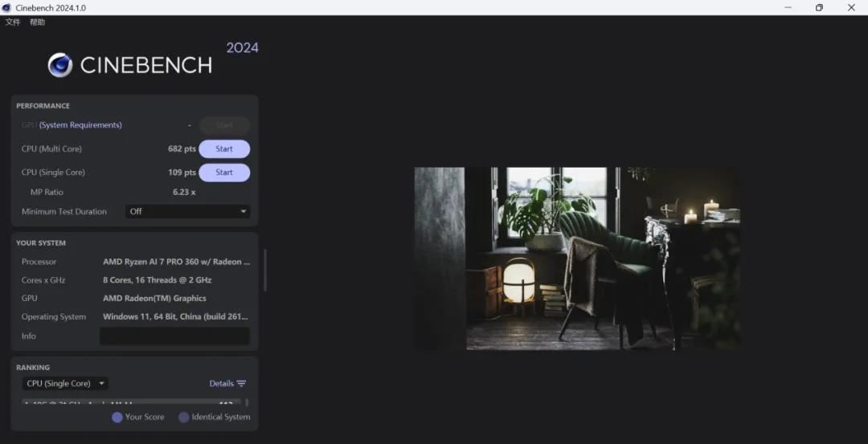
Task: Click the Cinebench app icon in title bar
Action: coord(7,7)
